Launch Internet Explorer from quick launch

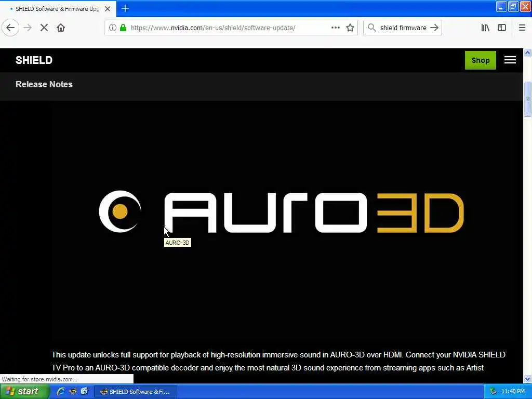[61, 392]
